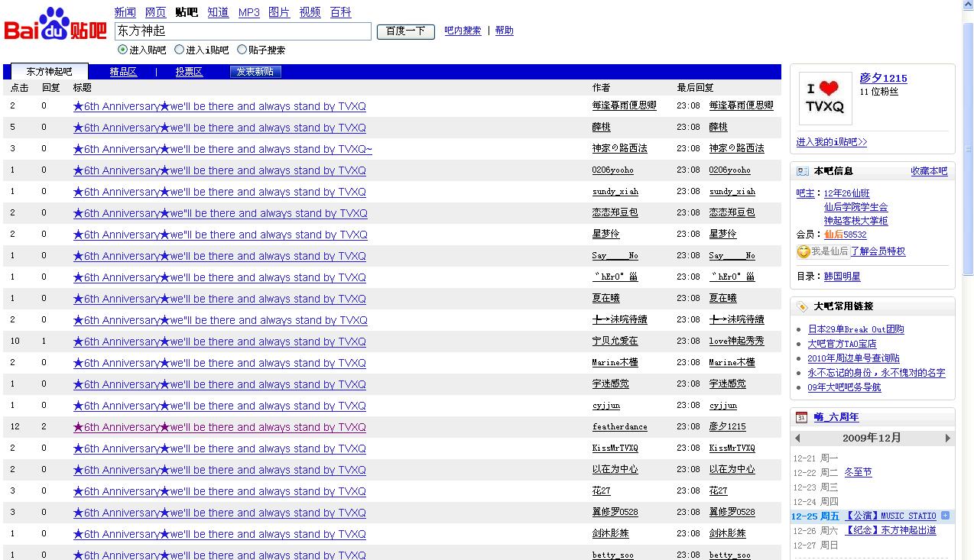974x560 pixels.
Task: Open the 彦夕1215 profile link
Action: point(883,78)
